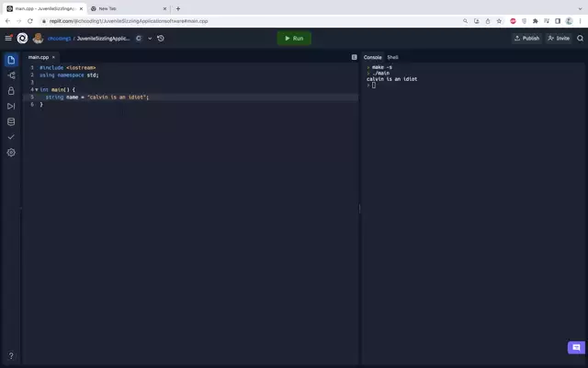Screen dimensions: 588x368
Task: Click code line with string name
Action: tap(191, 98)
